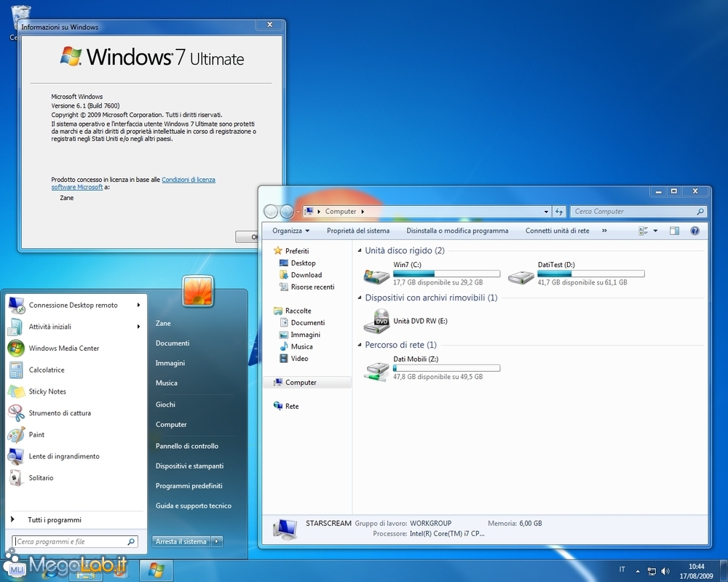The width and height of the screenshot is (728, 582).
Task: Select Download in navigation pane
Action: point(301,275)
